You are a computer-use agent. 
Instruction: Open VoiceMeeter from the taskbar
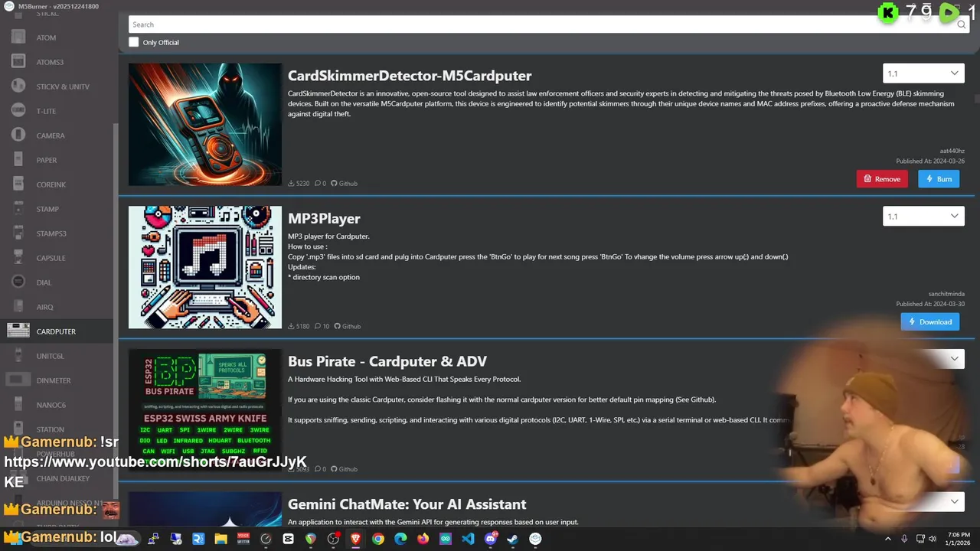click(x=243, y=539)
